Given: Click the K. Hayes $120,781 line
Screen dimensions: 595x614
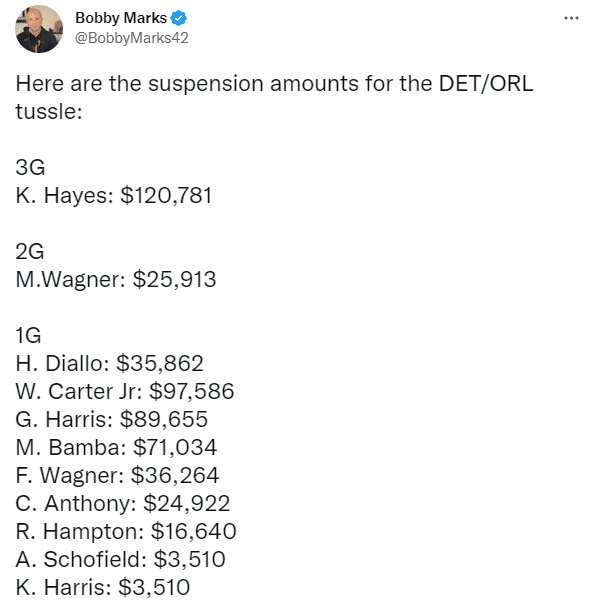Looking at the screenshot, I should pos(114,195).
